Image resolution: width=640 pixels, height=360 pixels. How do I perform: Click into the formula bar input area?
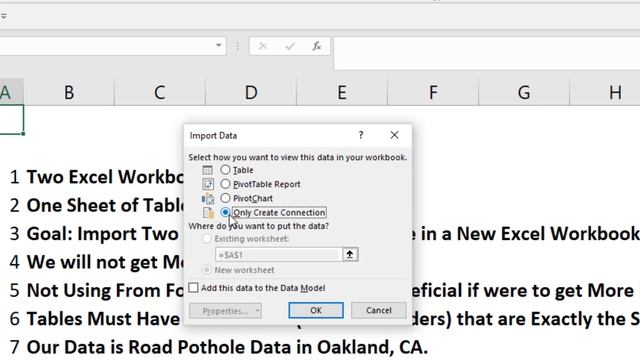pyautogui.click(x=487, y=53)
